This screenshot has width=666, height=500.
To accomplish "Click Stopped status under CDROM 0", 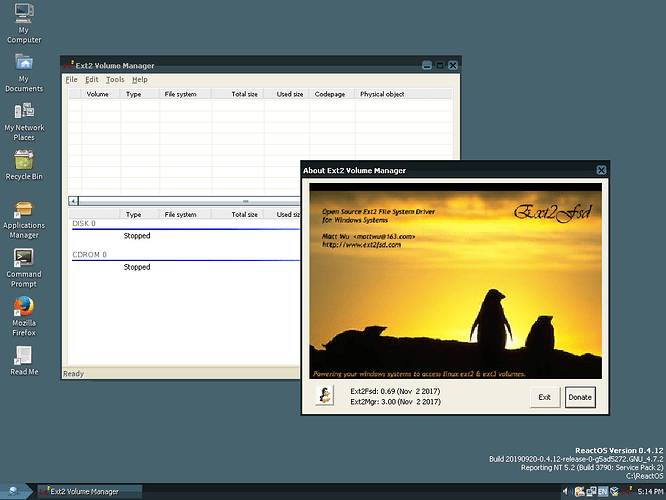I will click(137, 267).
